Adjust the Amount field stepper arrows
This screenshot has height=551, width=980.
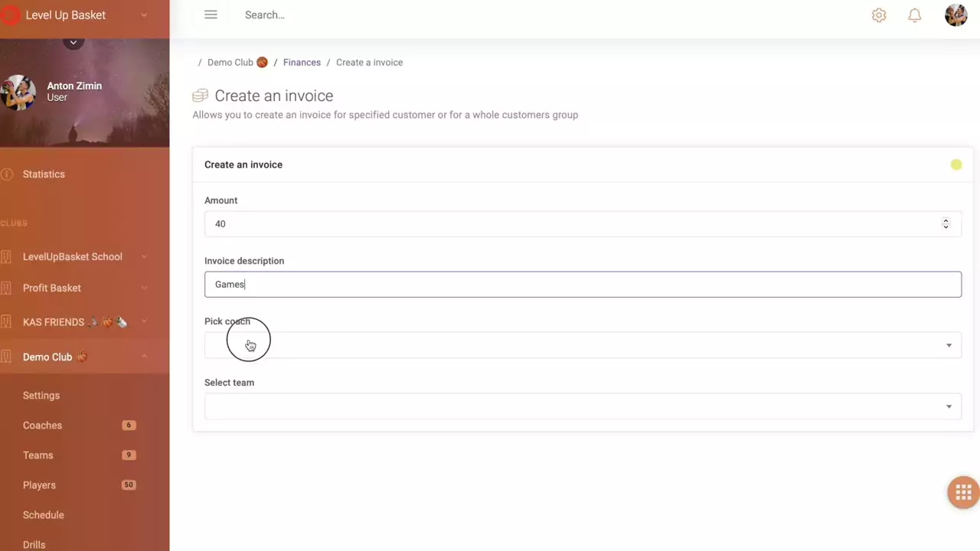(946, 223)
